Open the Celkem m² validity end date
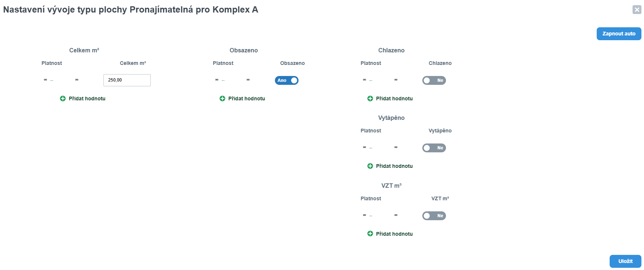Viewport: 644px width, 270px height. point(77,80)
